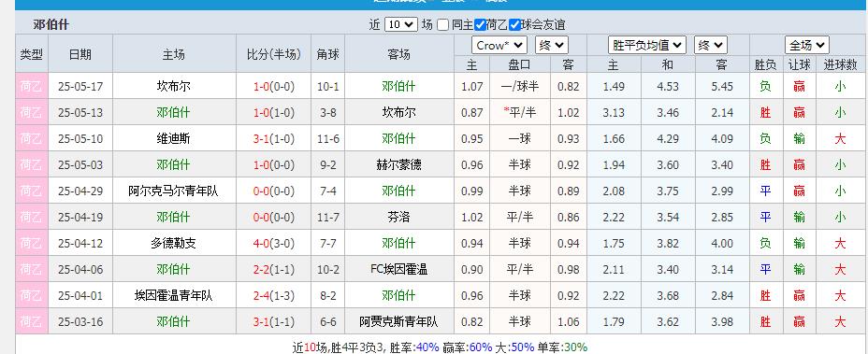Open the 全场 full-time dropdown

pos(806,46)
